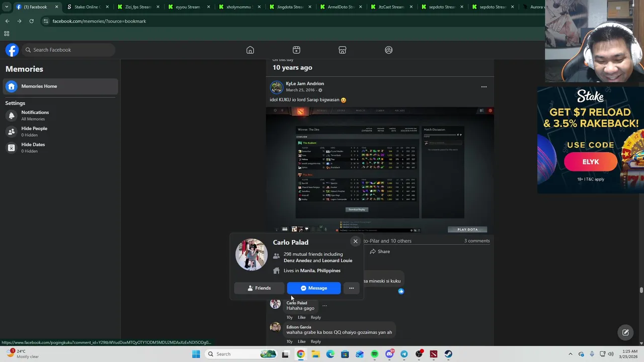Switch to the Jingdota Stream tab

click(x=289, y=7)
